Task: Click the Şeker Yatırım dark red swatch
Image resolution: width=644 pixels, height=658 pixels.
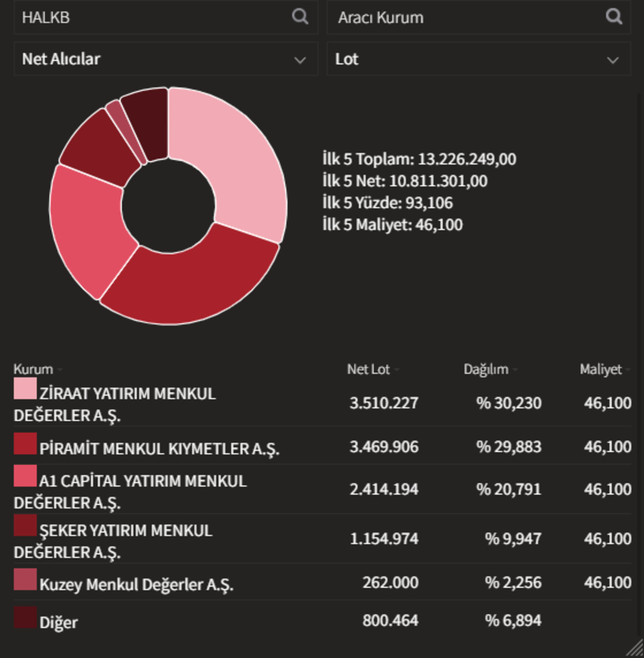Action: pos(25,525)
